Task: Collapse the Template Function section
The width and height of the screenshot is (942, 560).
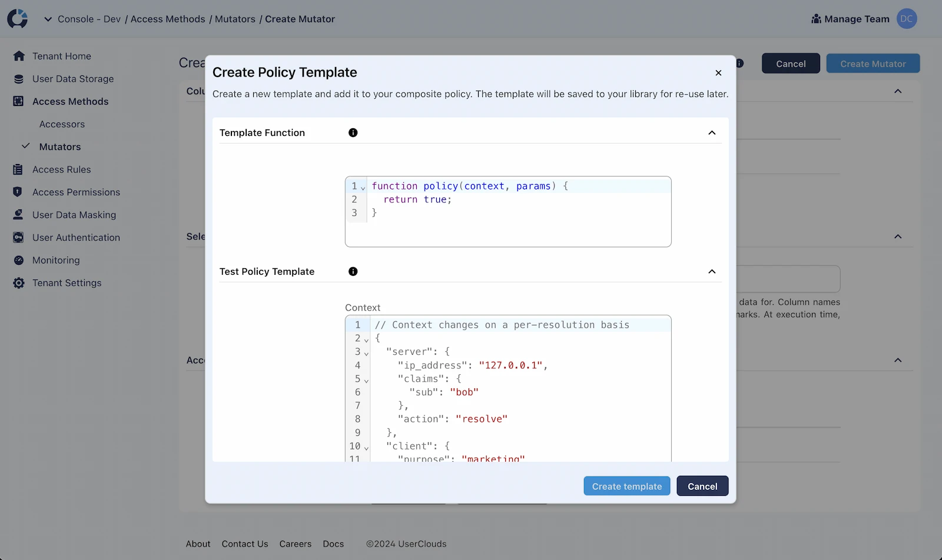Action: (712, 133)
